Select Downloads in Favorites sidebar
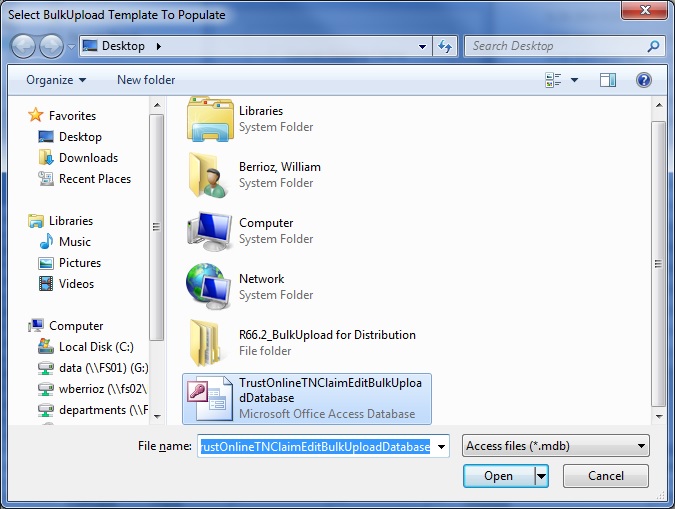675x509 pixels. 88,158
